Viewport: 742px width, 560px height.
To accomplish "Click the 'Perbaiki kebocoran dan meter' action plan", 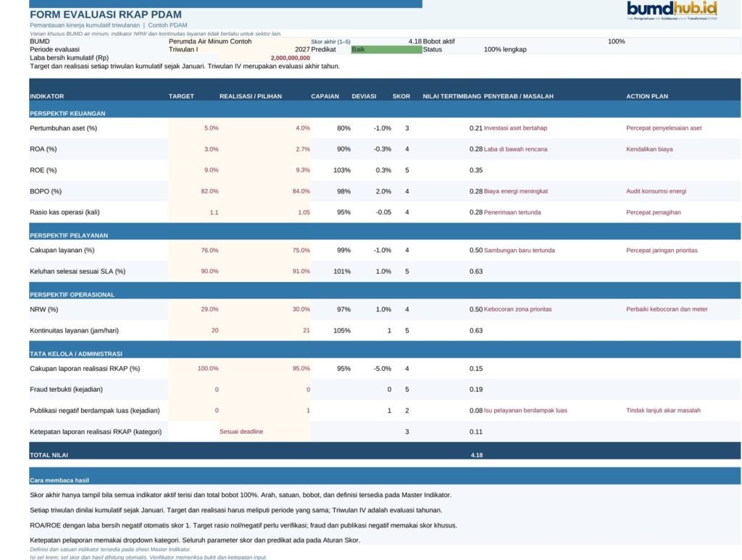I will (x=667, y=309).
